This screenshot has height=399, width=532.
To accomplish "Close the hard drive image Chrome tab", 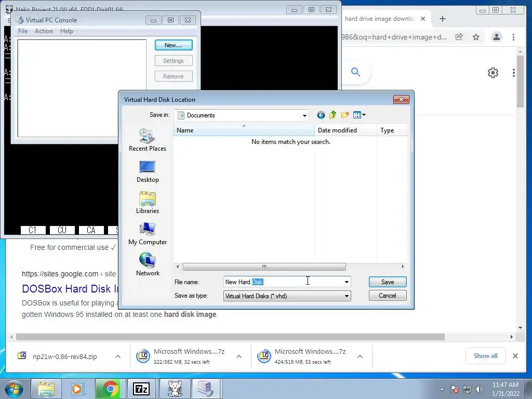I will click(423, 19).
